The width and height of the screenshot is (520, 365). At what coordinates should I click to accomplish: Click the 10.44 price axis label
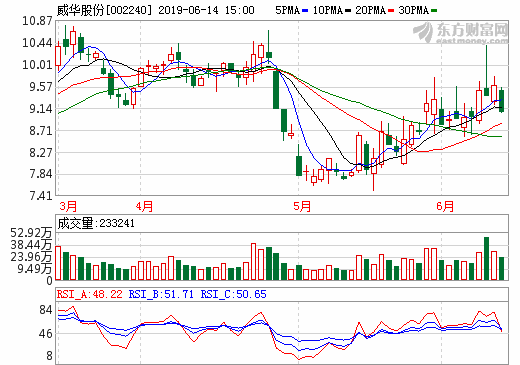(37, 43)
